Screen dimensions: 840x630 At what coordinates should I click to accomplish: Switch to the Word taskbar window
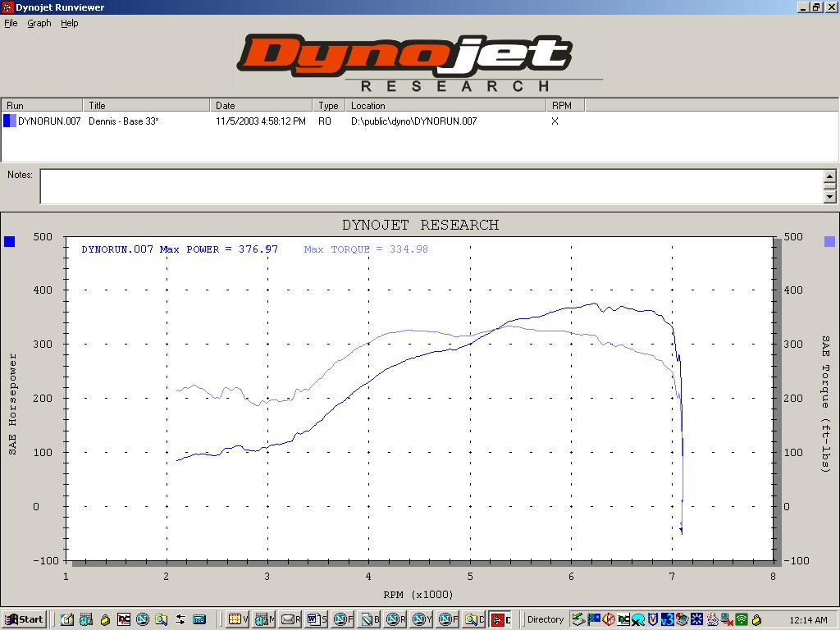[x=317, y=620]
